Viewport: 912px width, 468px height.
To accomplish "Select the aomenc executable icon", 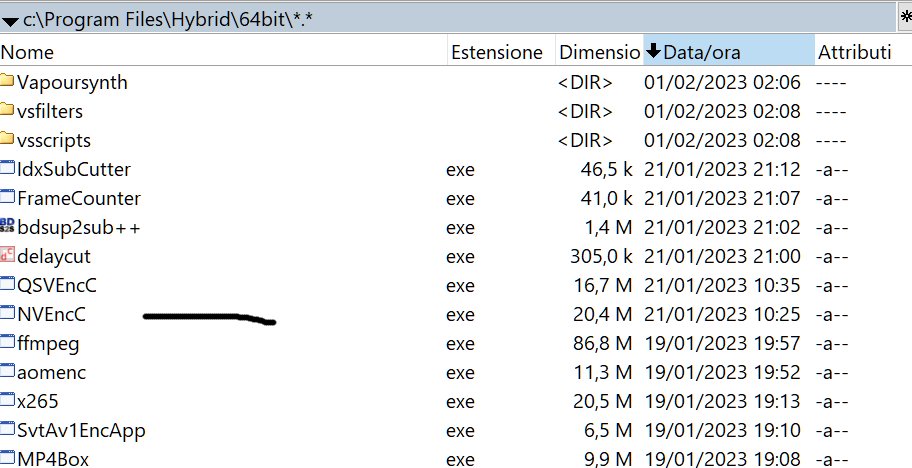I will [7, 371].
